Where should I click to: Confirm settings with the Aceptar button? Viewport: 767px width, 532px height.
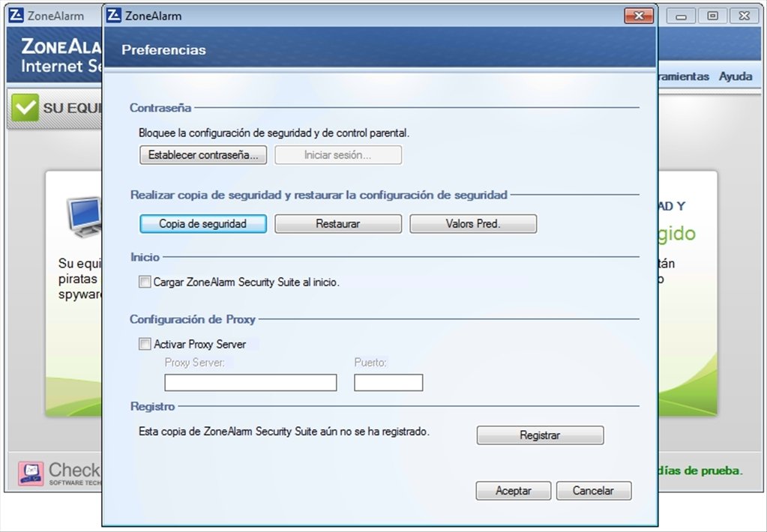pos(513,491)
